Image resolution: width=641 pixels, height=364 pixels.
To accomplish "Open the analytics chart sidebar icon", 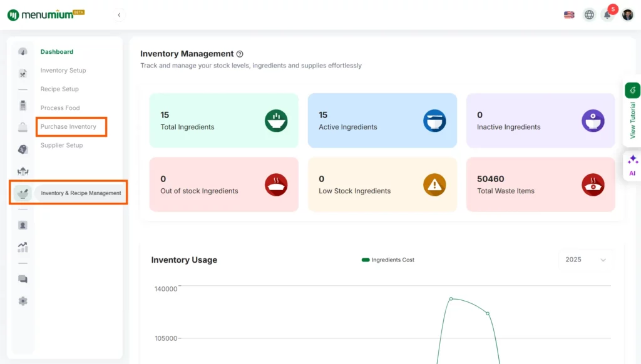I will point(23,247).
